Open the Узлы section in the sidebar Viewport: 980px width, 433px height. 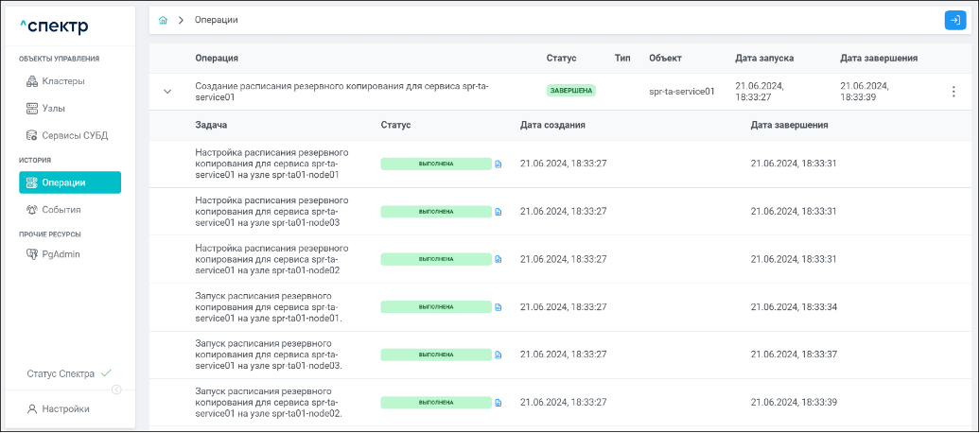[x=53, y=108]
